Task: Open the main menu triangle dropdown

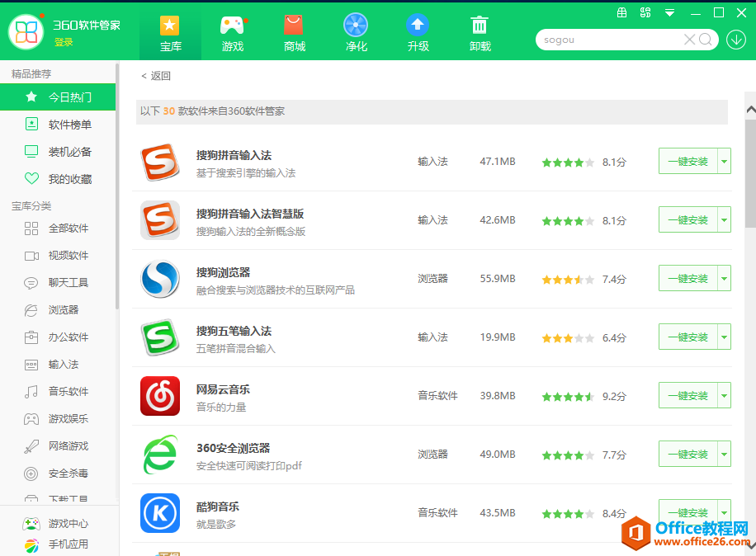Action: [669, 13]
